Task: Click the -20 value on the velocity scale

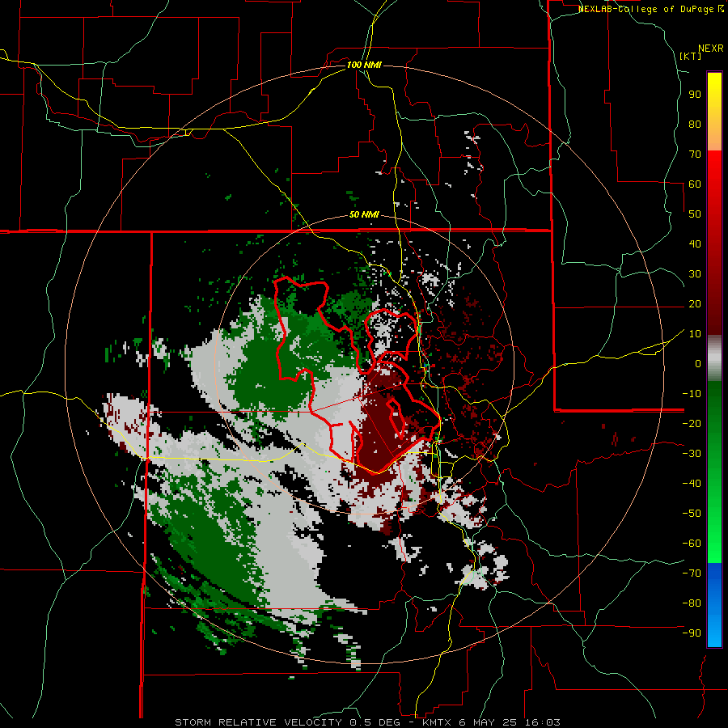Action: 692,423
